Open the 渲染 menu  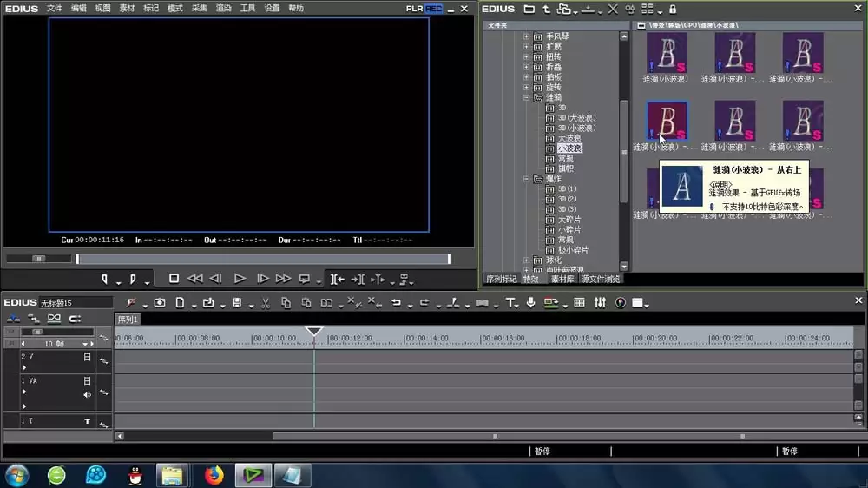point(223,9)
